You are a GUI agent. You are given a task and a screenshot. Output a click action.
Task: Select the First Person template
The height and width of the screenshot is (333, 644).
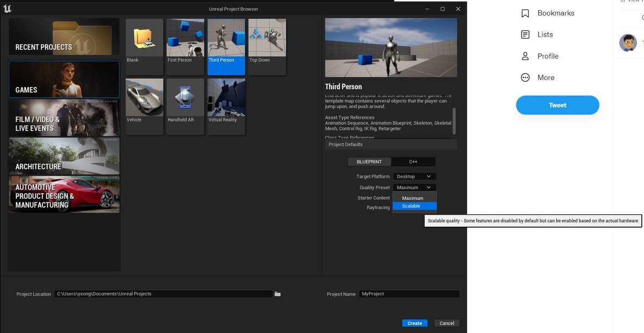coord(185,47)
